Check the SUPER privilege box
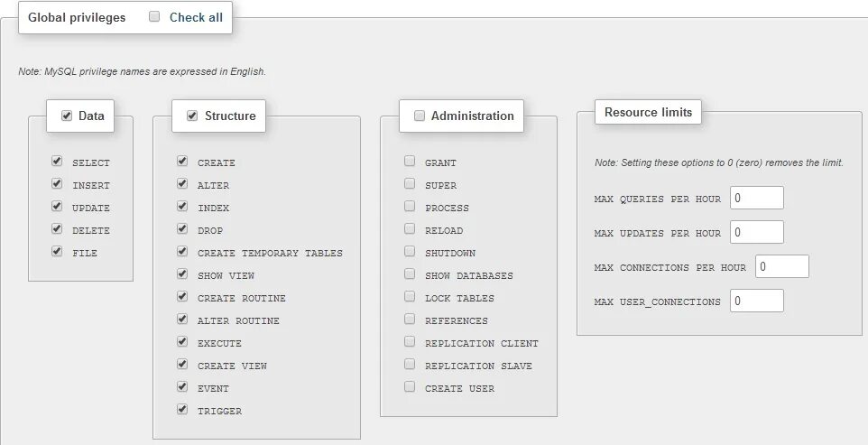868x445 pixels. click(410, 184)
